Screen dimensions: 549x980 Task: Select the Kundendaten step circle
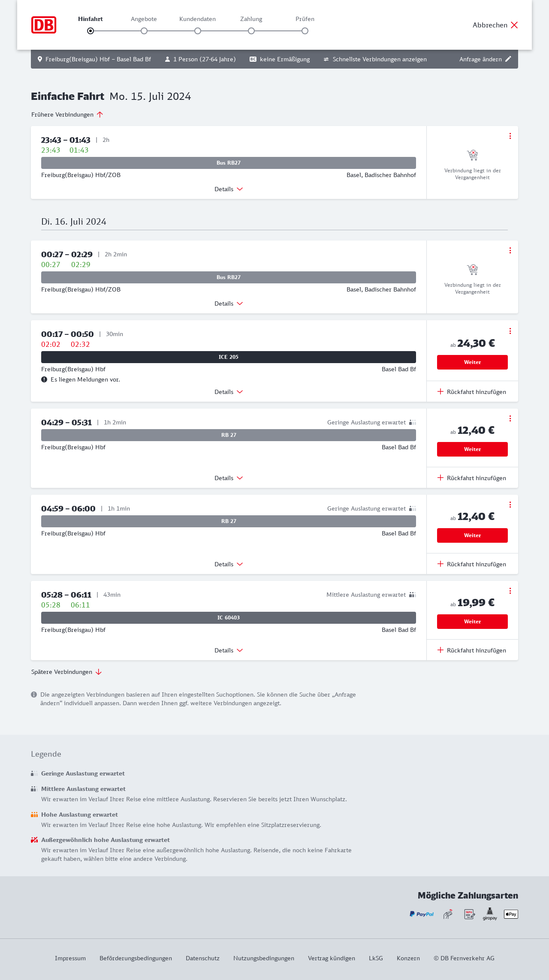click(198, 31)
